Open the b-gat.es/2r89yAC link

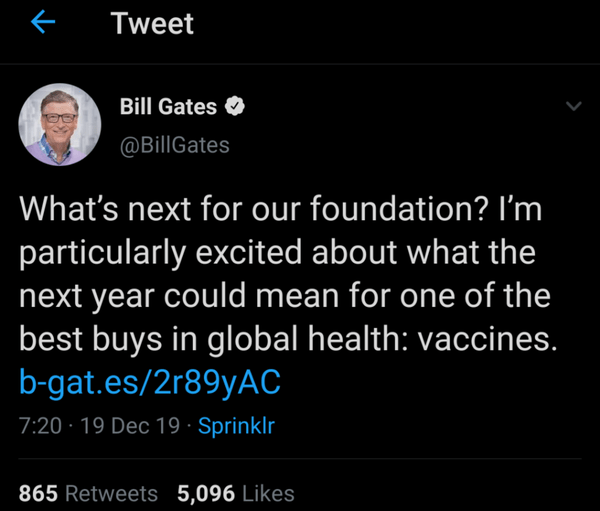click(150, 380)
